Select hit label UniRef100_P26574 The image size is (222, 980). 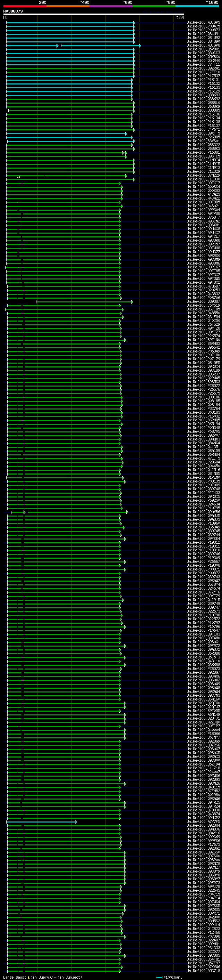point(203,336)
